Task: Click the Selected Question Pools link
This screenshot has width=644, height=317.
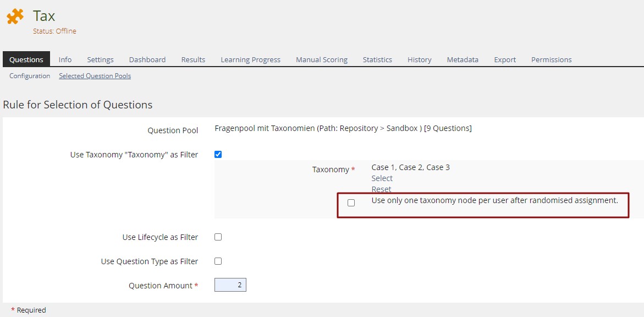Action: pyautogui.click(x=95, y=76)
